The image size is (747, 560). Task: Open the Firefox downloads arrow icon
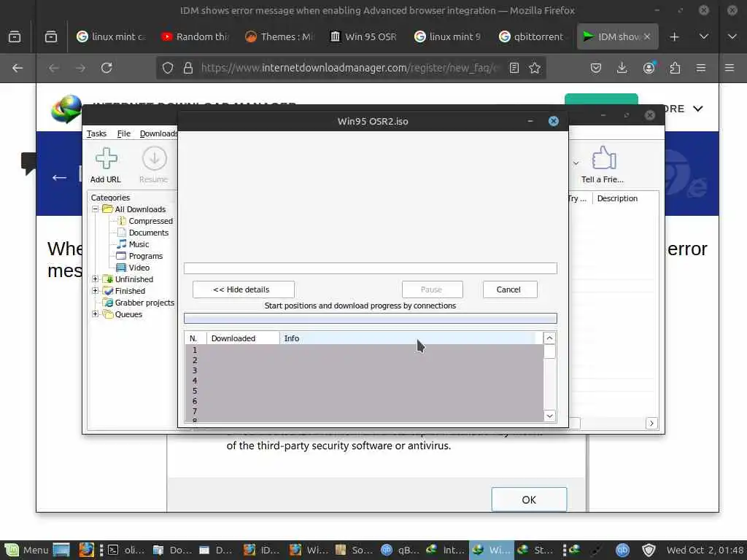pos(622,68)
